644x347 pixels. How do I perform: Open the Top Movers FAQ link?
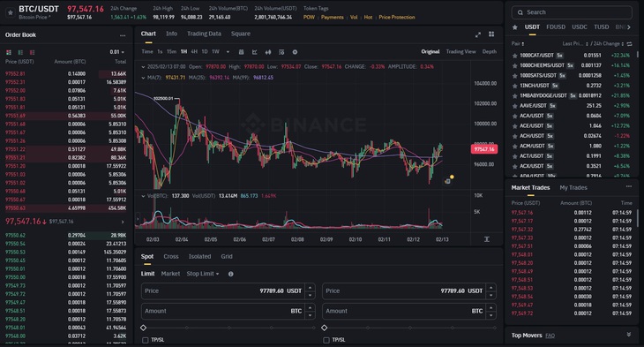pyautogui.click(x=550, y=336)
